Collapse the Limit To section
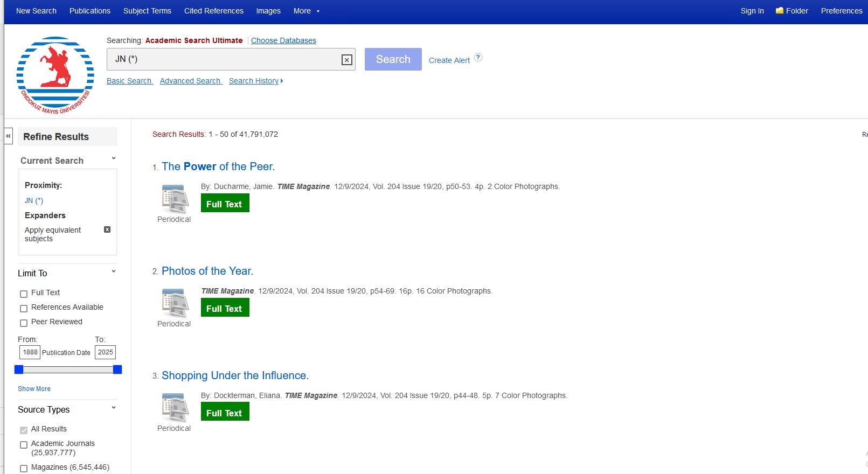 (x=114, y=271)
